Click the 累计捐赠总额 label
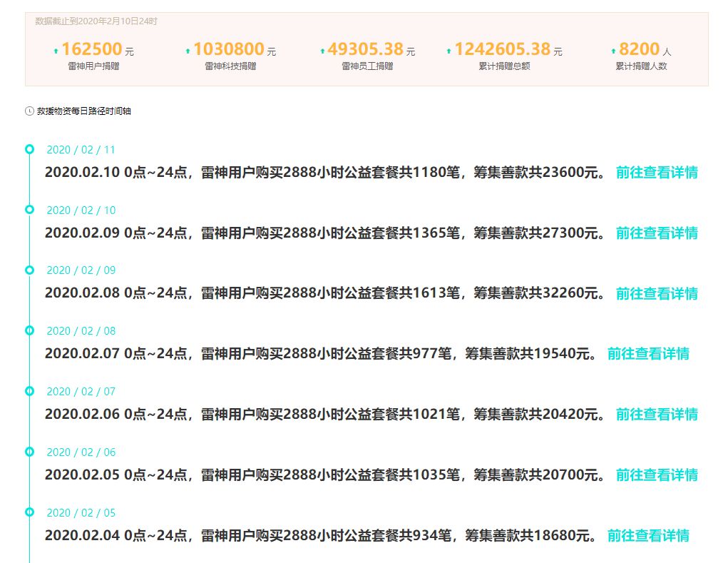Viewport: 728px width, 563px height. [x=505, y=66]
